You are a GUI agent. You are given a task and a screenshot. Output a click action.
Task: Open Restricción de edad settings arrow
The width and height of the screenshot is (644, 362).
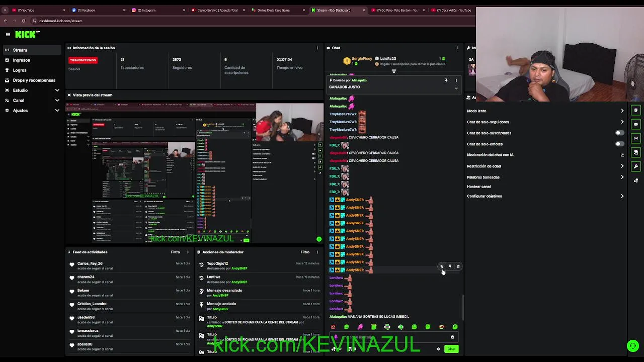[x=622, y=166]
